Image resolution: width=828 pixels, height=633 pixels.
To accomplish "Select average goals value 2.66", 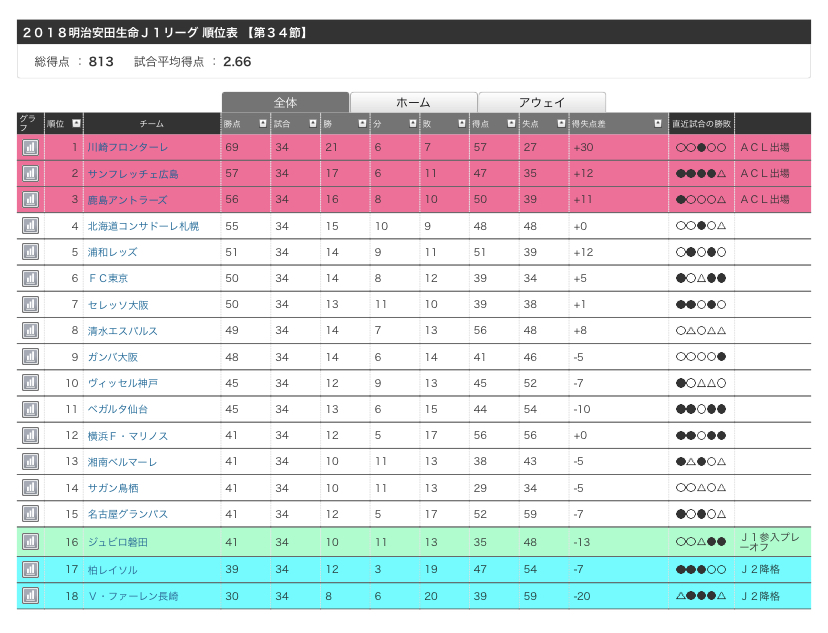I will click(237, 62).
